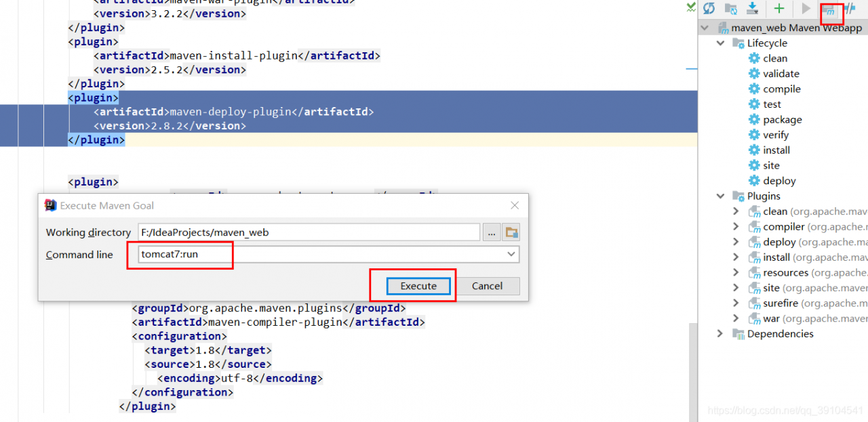868x422 pixels.
Task: Click the org.apache.maven.plugins groupId line
Action: click(269, 308)
